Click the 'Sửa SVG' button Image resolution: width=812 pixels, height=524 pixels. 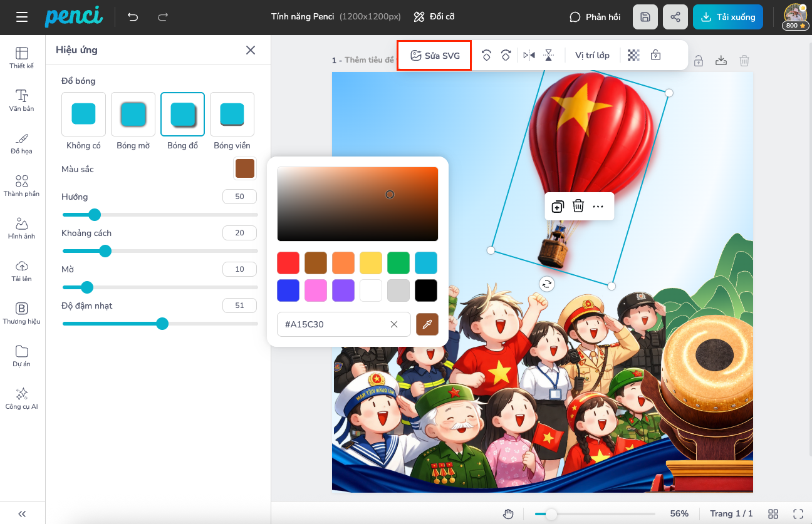tap(435, 56)
